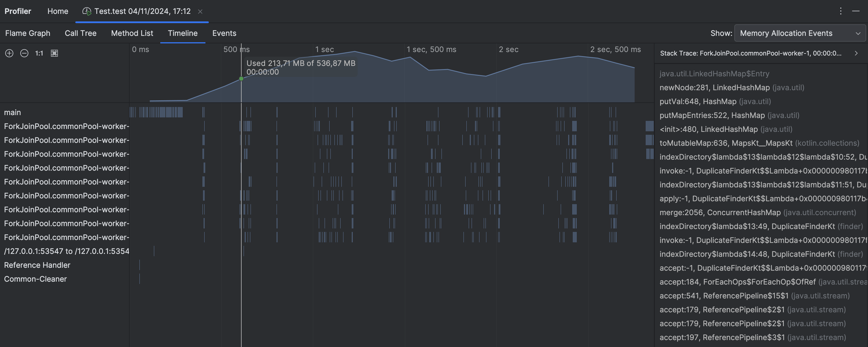
Task: Click the green memory point on chart
Action: [x=241, y=79]
